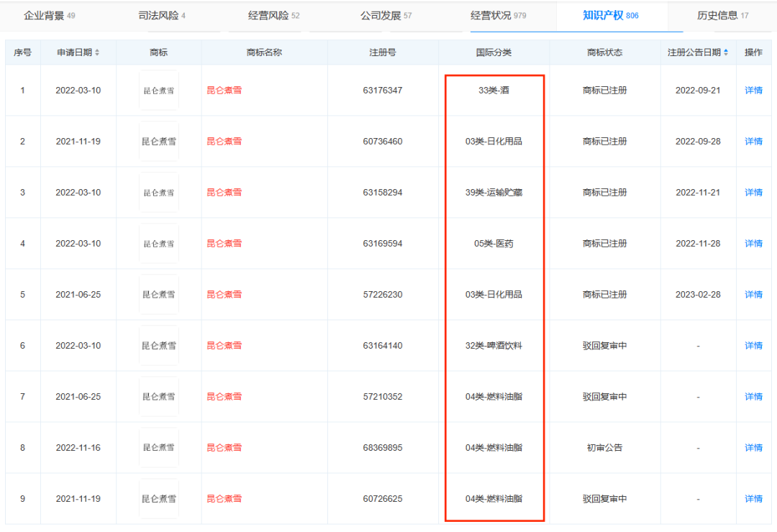Click the 商标名称 column header
777x532 pixels.
coord(264,52)
